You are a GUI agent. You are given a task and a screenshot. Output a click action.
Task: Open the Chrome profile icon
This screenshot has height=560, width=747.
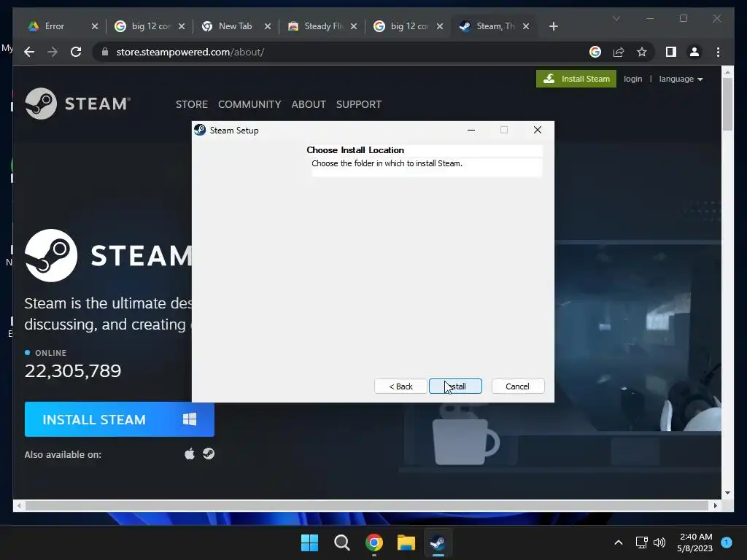[694, 52]
